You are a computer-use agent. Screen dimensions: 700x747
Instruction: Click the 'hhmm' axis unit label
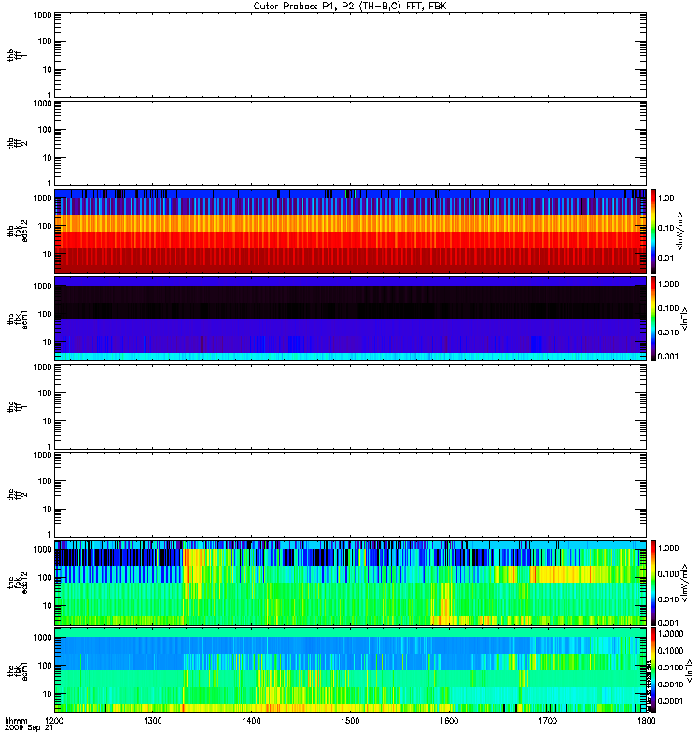[x=16, y=720]
